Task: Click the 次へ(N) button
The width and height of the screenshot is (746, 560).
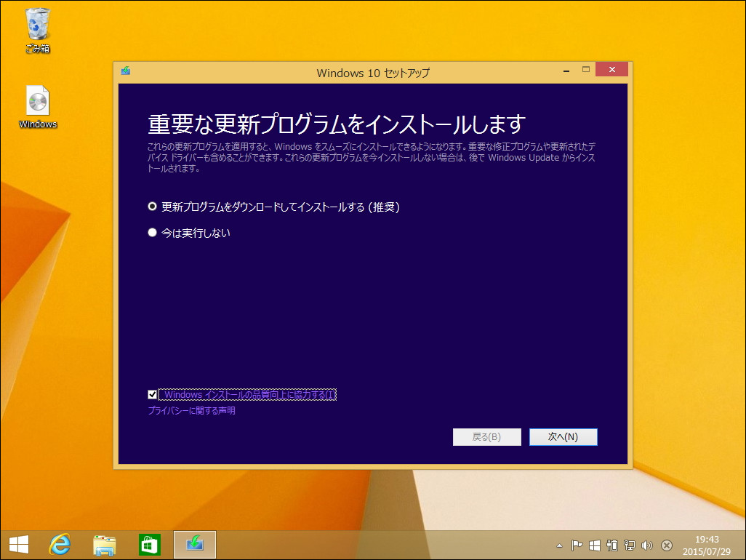Action: (563, 436)
